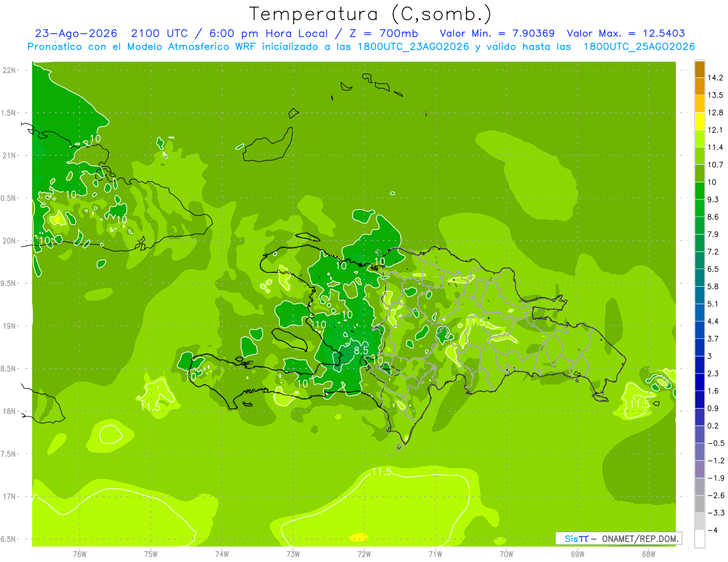Click the "75W" longitude axis label
728x562 pixels.
coord(151,554)
